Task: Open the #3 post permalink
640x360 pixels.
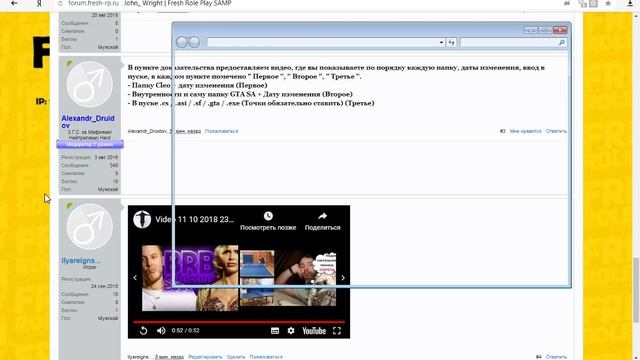Action: coord(502,131)
